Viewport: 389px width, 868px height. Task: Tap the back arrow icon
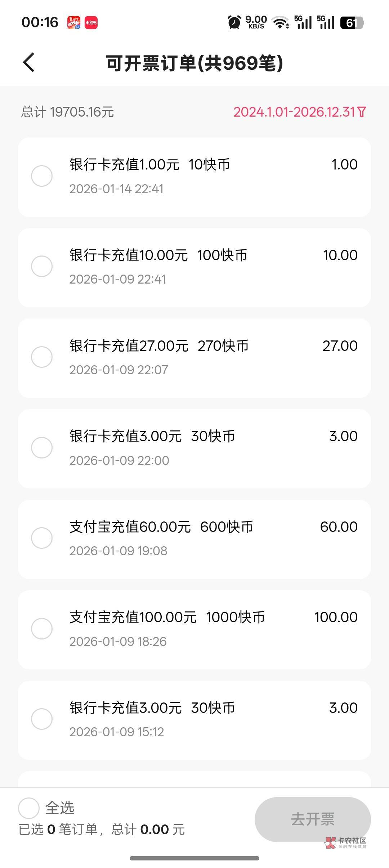(x=29, y=63)
